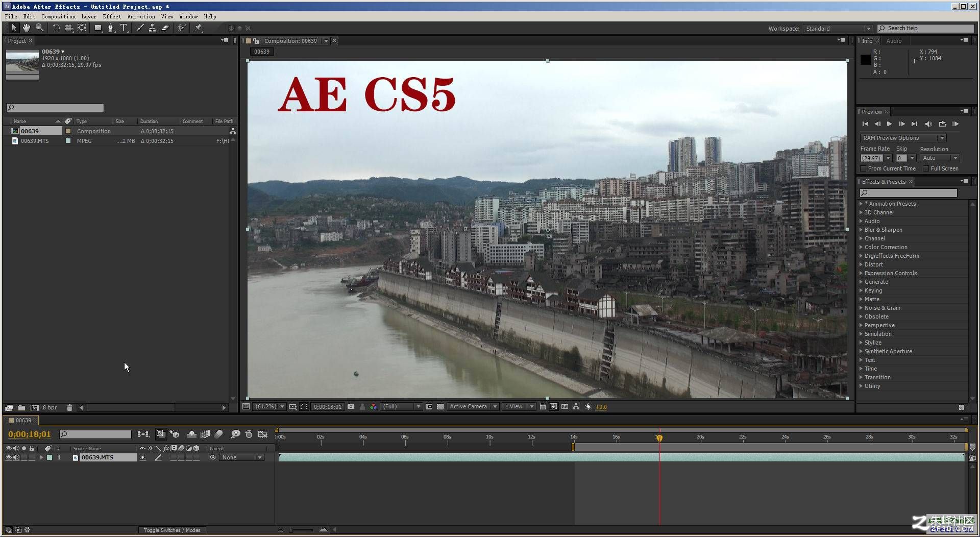Open the Full resolution dropdown

[x=402, y=407]
